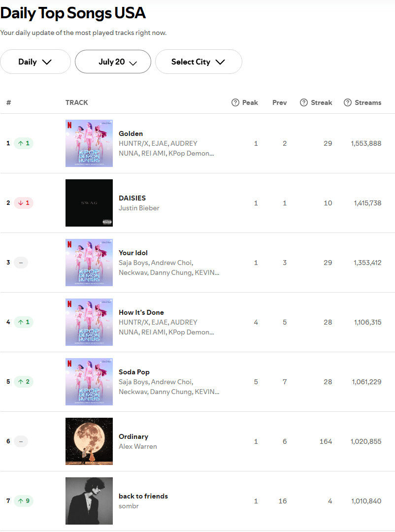Open the Daily frequency dropdown
Viewport: 395px width, 532px height.
35,62
